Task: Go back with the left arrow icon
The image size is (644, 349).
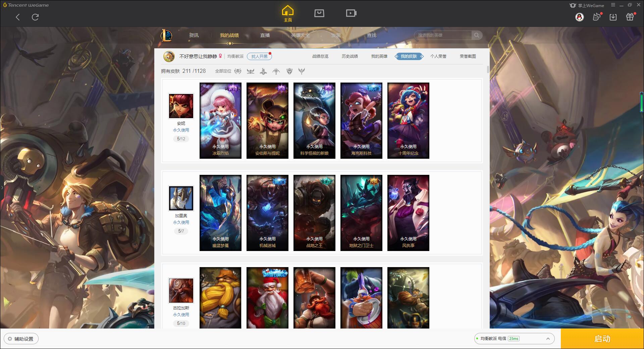Action: [x=18, y=17]
